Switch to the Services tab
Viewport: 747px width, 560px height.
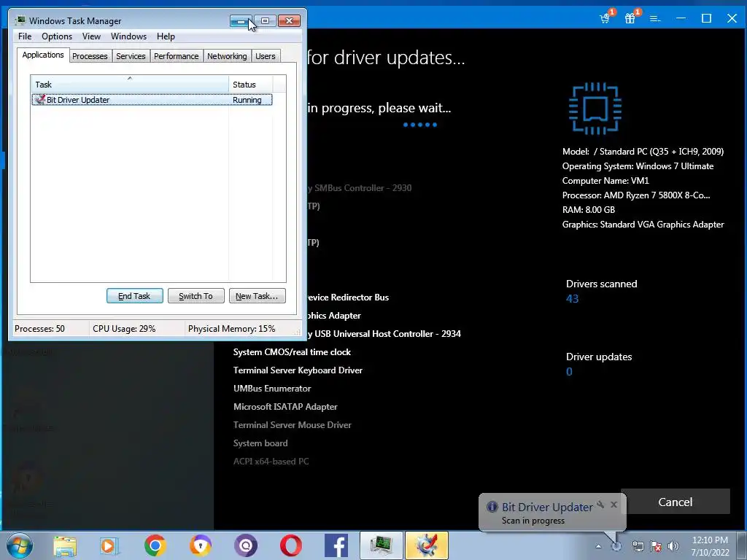click(x=131, y=56)
